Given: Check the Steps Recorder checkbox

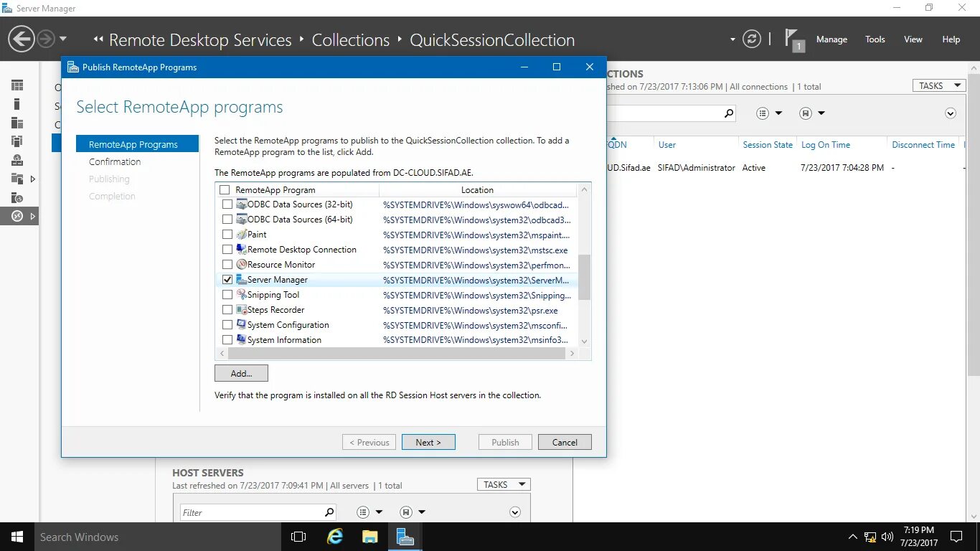Looking at the screenshot, I should pyautogui.click(x=227, y=310).
